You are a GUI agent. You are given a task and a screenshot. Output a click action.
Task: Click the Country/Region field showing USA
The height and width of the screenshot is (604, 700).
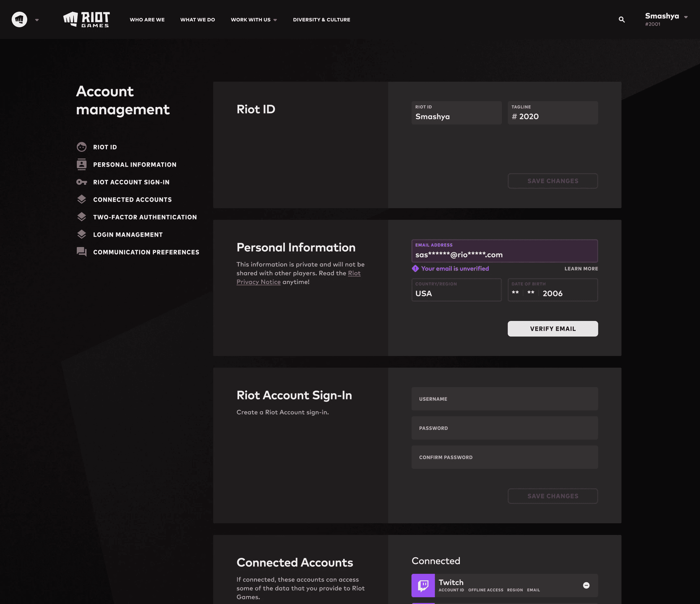[456, 290]
